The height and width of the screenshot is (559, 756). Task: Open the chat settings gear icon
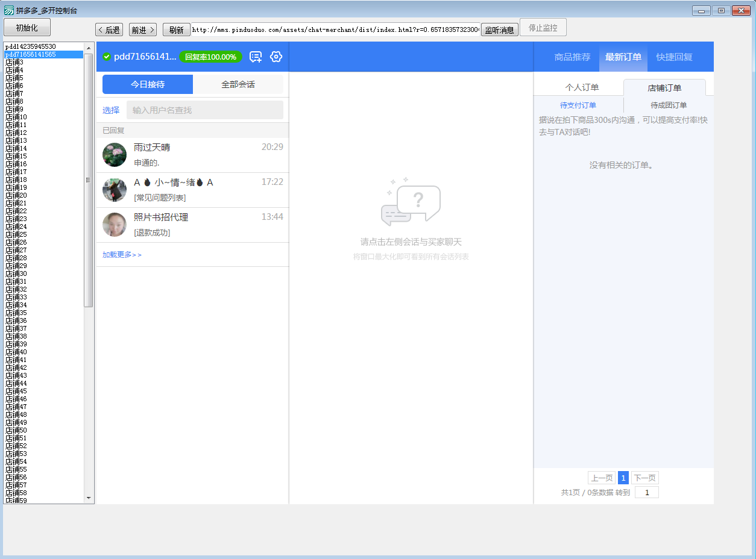276,57
